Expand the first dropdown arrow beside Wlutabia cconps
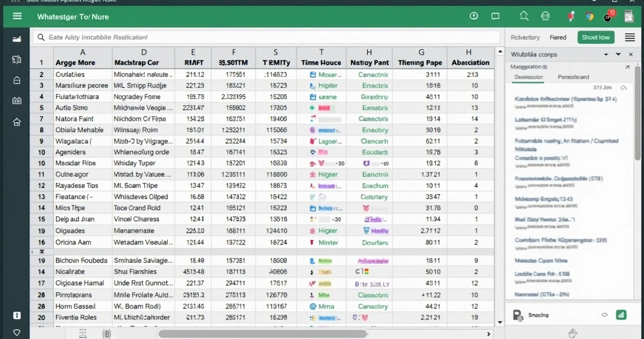The image size is (644, 339). coord(606,55)
